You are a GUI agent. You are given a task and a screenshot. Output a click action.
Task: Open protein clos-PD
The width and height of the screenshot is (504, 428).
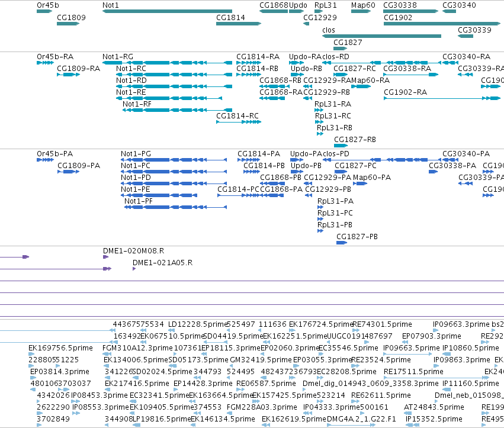336,153
